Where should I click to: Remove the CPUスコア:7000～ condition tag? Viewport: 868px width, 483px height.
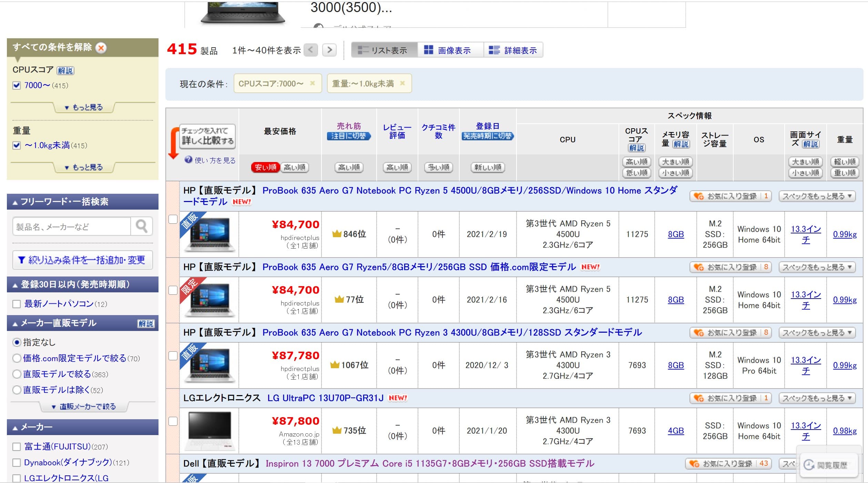[312, 83]
